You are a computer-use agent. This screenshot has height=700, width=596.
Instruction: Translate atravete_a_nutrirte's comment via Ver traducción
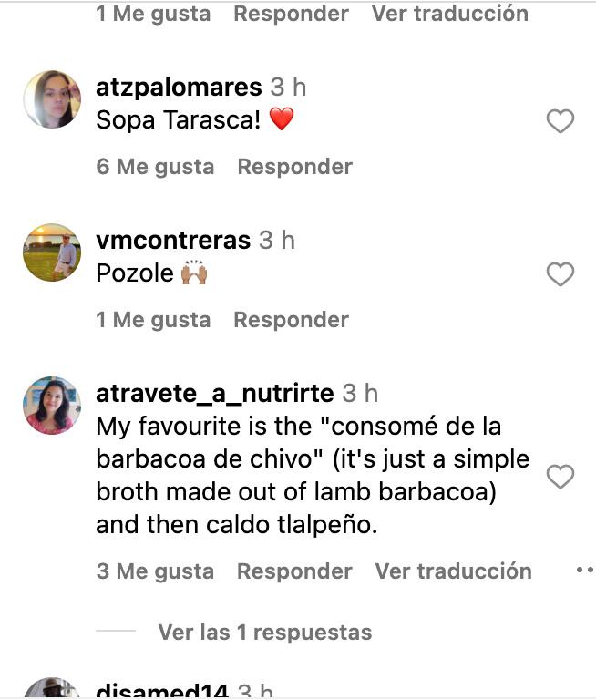(x=453, y=571)
